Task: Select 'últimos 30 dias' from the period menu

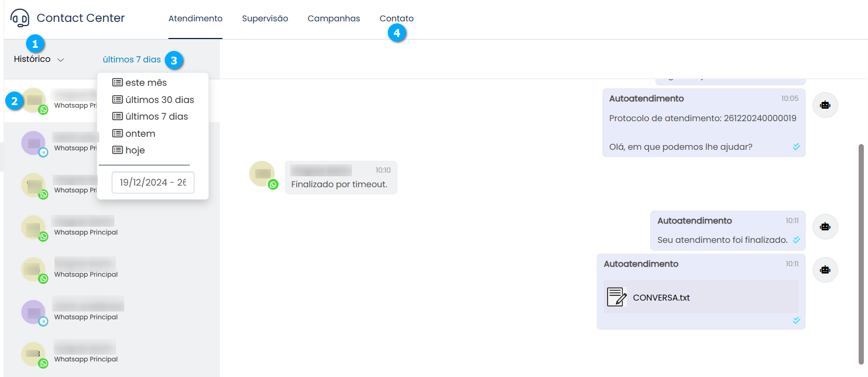Action: (159, 100)
